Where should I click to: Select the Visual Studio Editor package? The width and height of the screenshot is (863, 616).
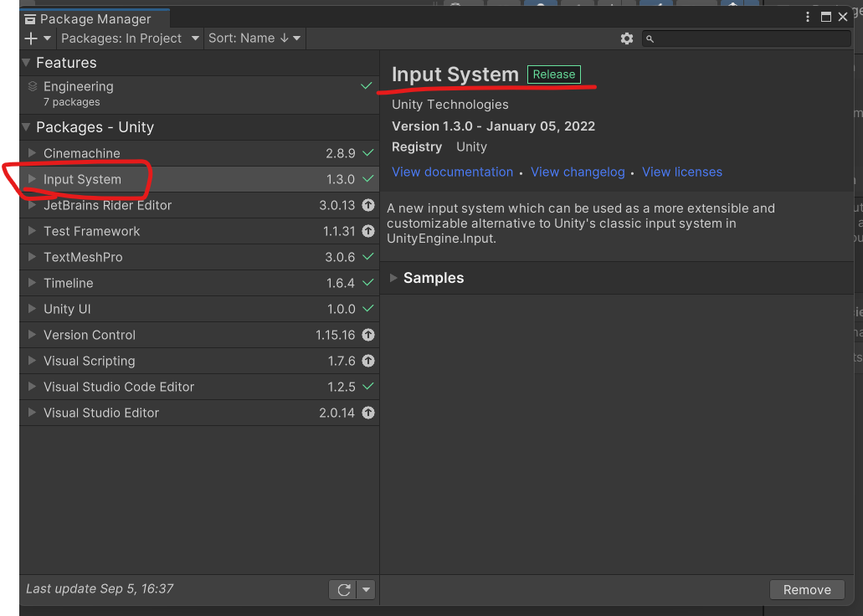[x=199, y=413]
